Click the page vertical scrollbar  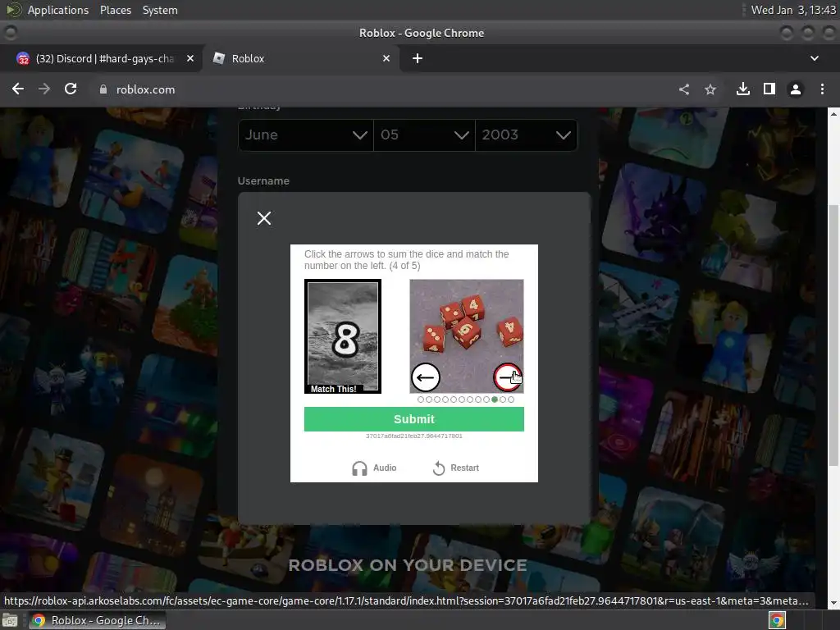[x=833, y=335]
